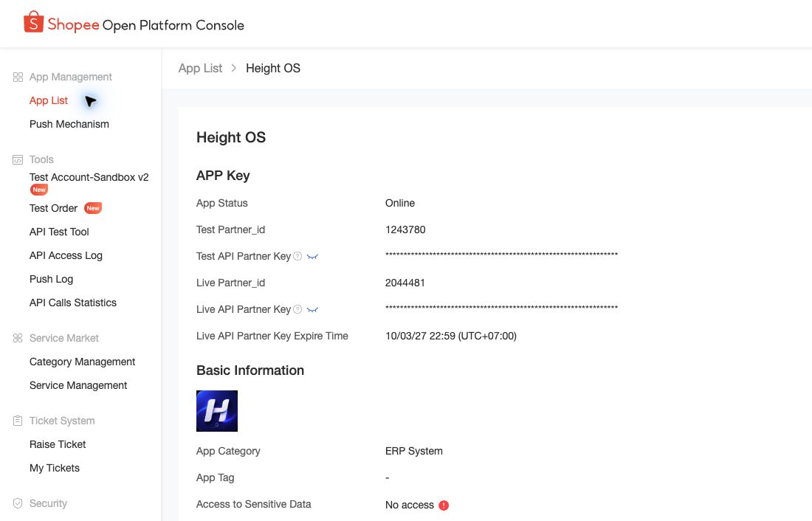Click the breadcrumb chevron separator

coord(234,68)
